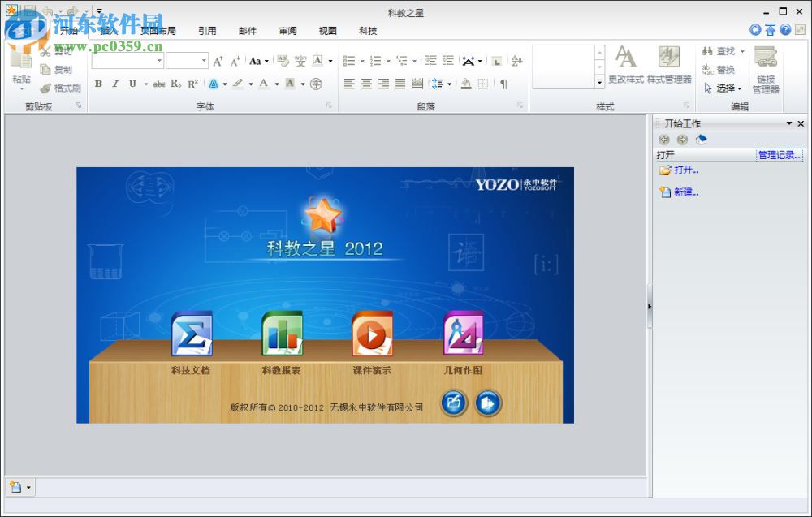Click the 管理记录 manage records button
The image size is (812, 517).
click(779, 155)
